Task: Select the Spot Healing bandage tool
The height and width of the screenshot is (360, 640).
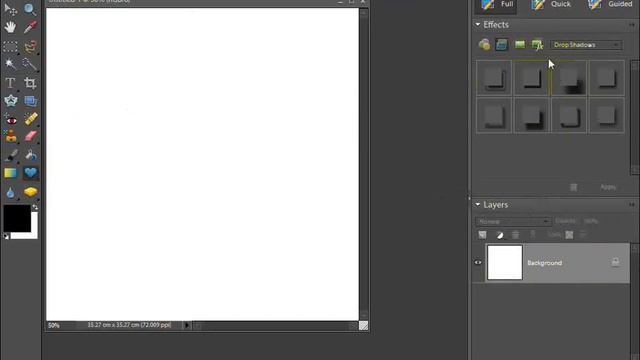Action: [31, 119]
